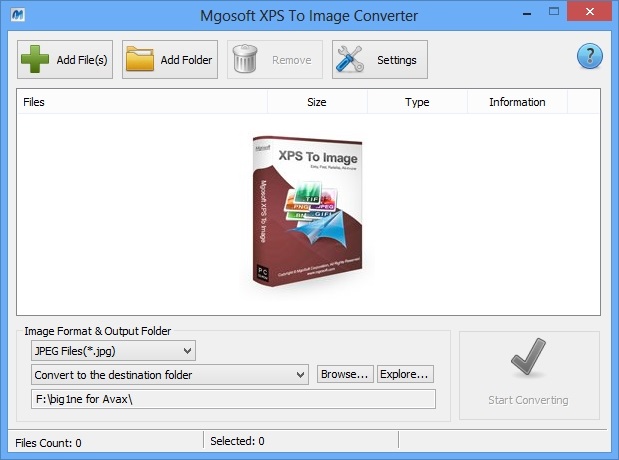The width and height of the screenshot is (619, 460).
Task: Open the JPEG Files(*.jpg) format dropdown
Action: 113,351
